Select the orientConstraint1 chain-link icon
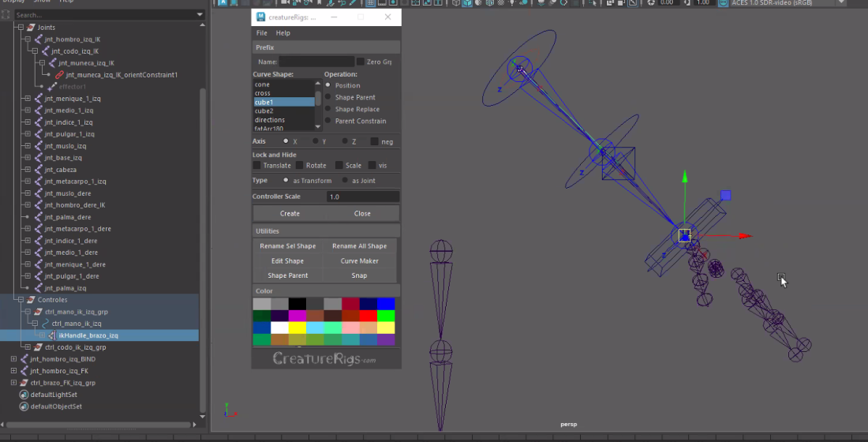The image size is (868, 442). [59, 75]
